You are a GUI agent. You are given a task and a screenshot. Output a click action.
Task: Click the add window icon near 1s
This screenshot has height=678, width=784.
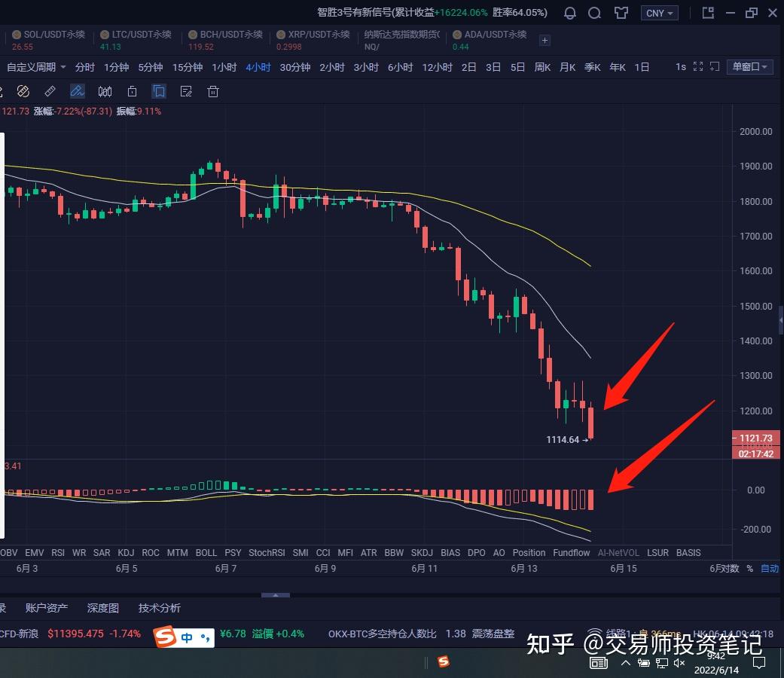click(715, 66)
